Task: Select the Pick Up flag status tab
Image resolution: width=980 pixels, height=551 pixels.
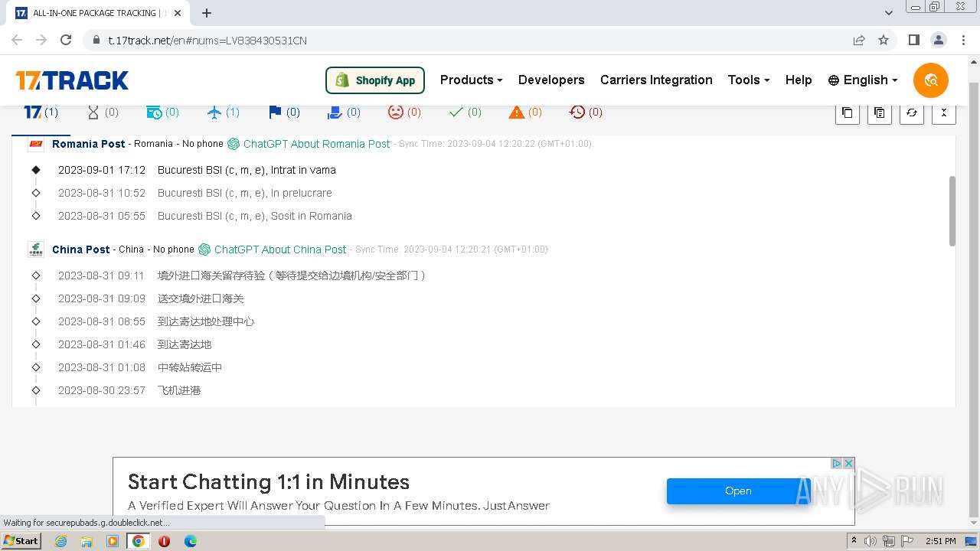Action: coord(284,112)
